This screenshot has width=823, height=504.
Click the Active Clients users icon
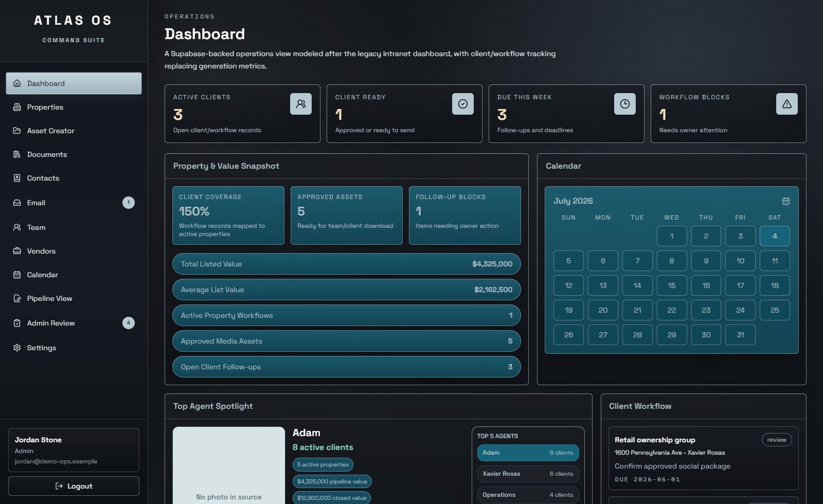(x=301, y=104)
